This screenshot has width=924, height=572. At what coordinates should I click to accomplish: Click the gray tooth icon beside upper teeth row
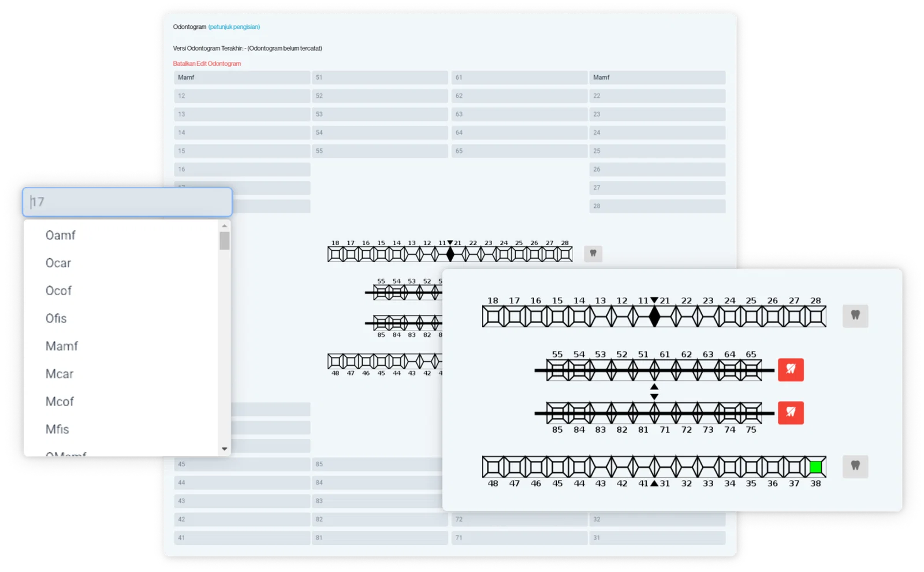coord(855,315)
